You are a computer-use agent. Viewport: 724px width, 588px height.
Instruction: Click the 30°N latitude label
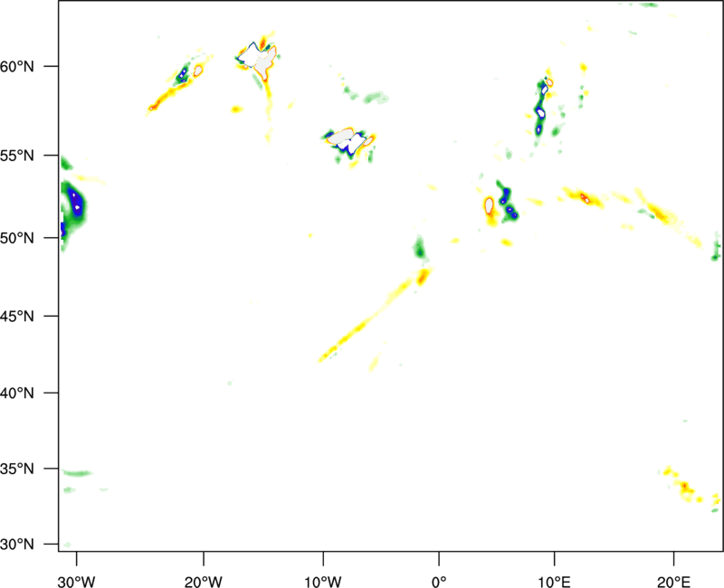coord(17,545)
